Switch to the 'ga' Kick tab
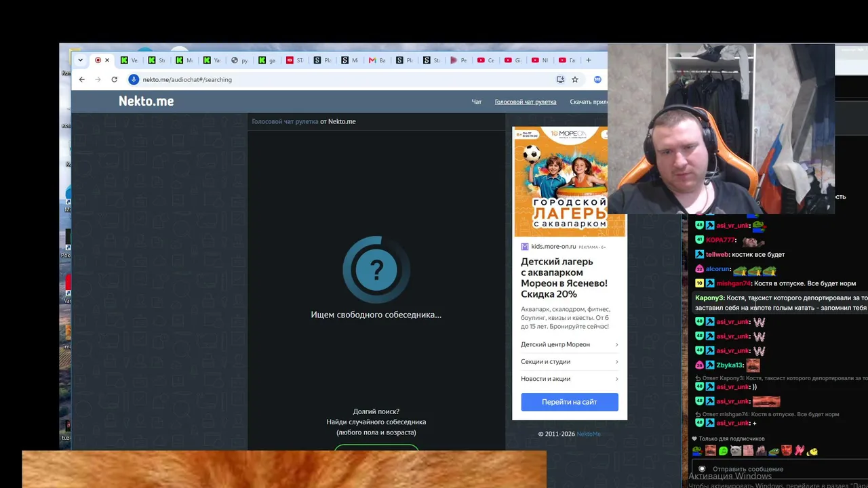Image resolution: width=868 pixels, height=488 pixels. tap(267, 60)
